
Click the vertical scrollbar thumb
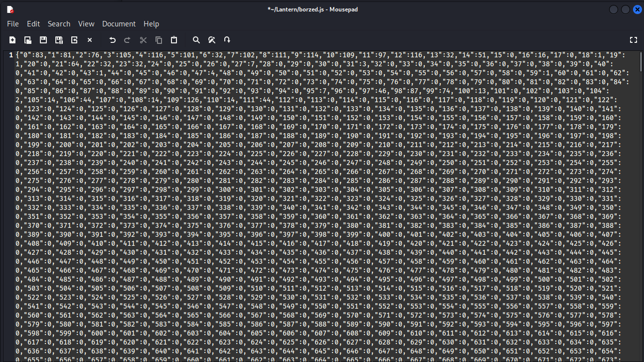641,61
